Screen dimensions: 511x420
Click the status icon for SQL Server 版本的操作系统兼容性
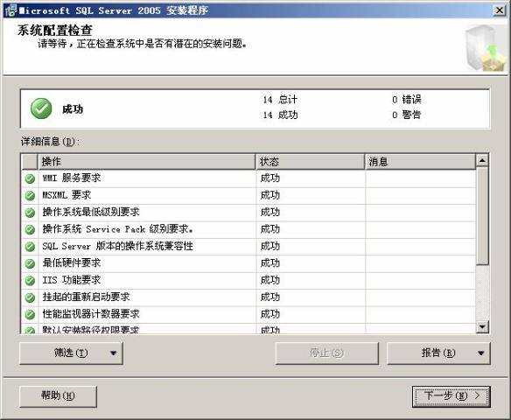[x=30, y=247]
